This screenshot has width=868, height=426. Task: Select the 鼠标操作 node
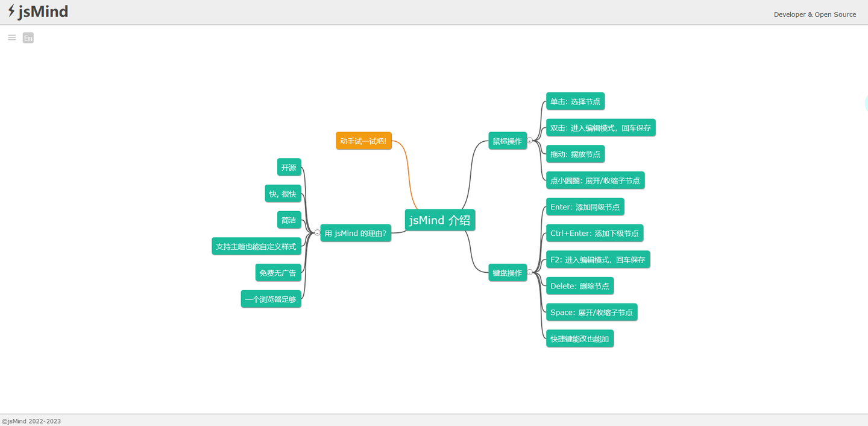(x=507, y=141)
